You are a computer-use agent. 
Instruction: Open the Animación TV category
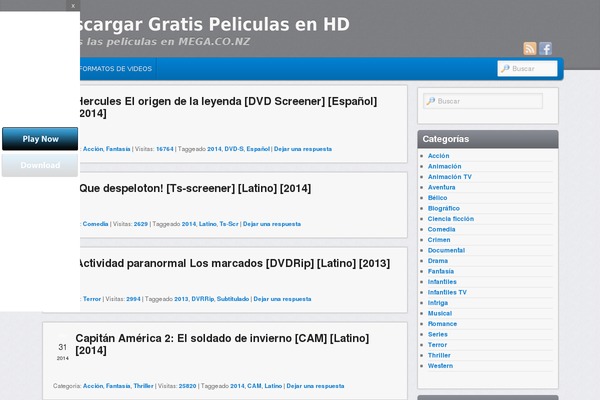[450, 177]
